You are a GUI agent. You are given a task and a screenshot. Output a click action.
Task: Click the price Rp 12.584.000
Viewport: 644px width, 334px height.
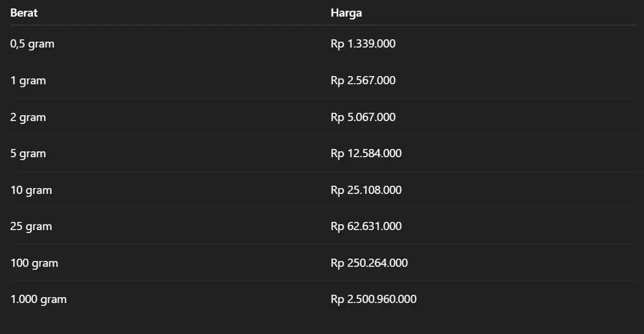[x=367, y=153]
